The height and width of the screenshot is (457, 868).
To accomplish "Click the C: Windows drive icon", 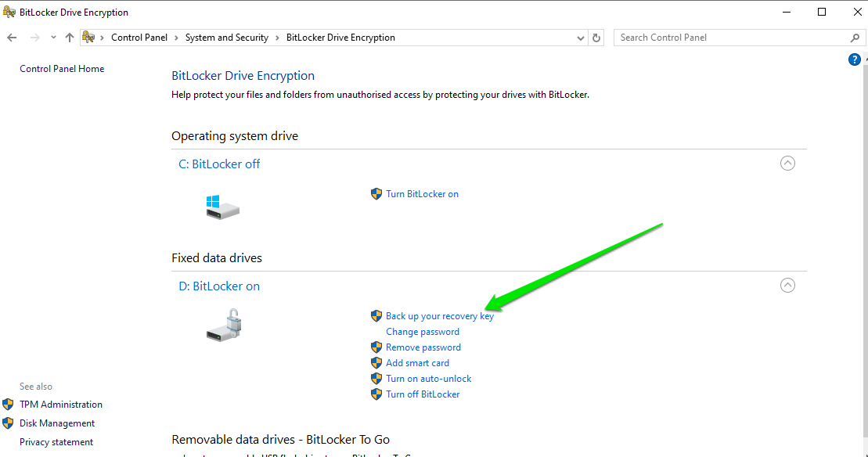I will click(x=222, y=207).
